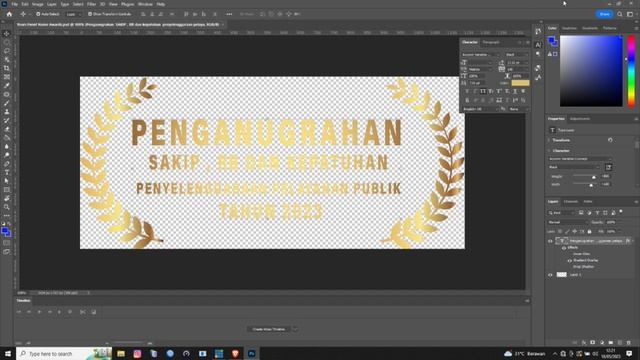Screen dimensions: 640x360
Task: Click inside the blue color picker field
Action: click(591, 71)
